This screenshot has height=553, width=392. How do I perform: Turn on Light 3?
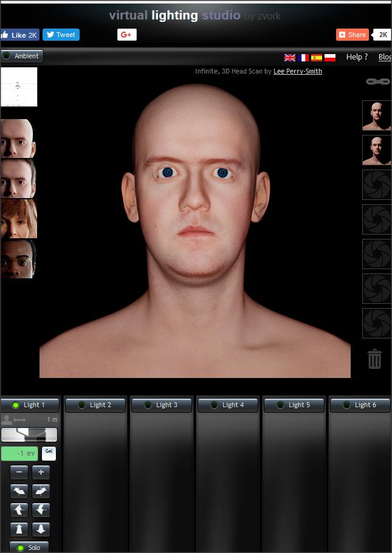[x=162, y=405]
